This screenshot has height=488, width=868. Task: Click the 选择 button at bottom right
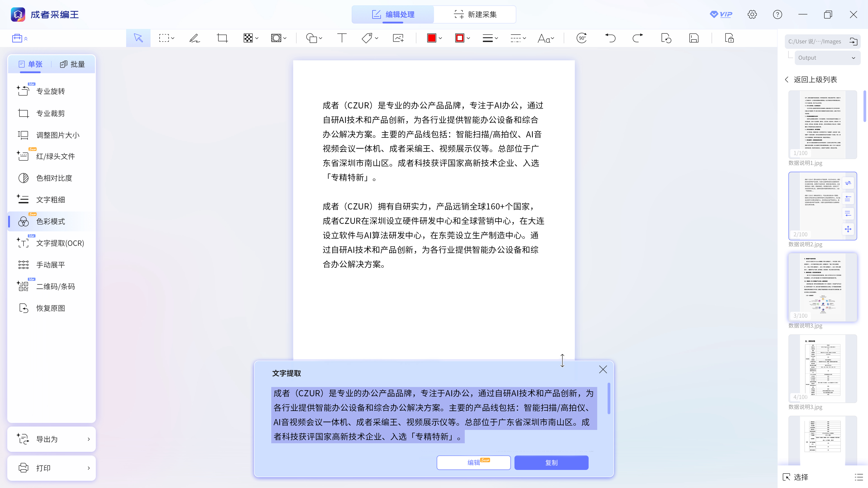click(x=796, y=477)
